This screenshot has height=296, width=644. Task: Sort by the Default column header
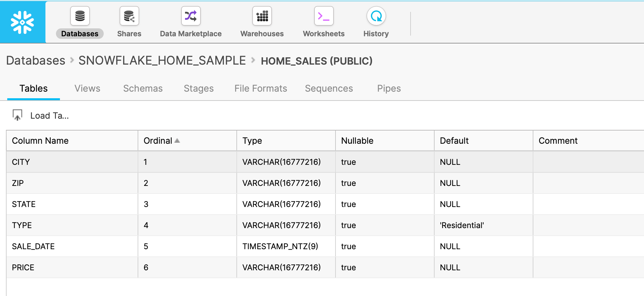coord(484,141)
